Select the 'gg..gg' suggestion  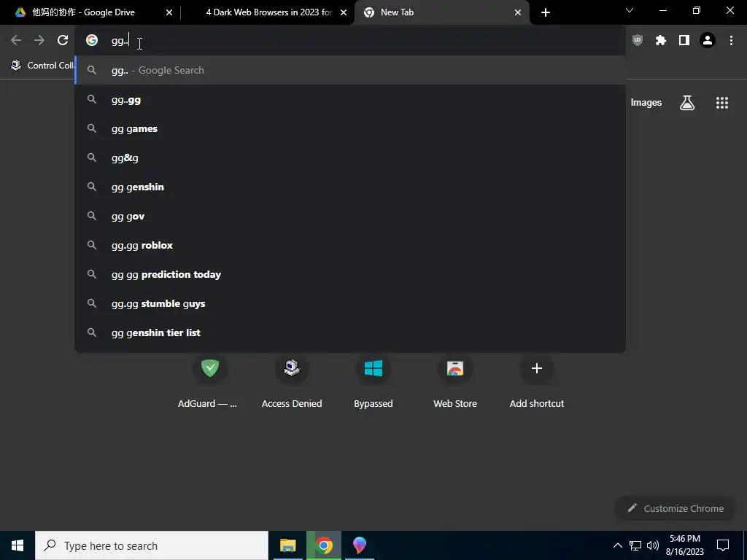point(350,100)
